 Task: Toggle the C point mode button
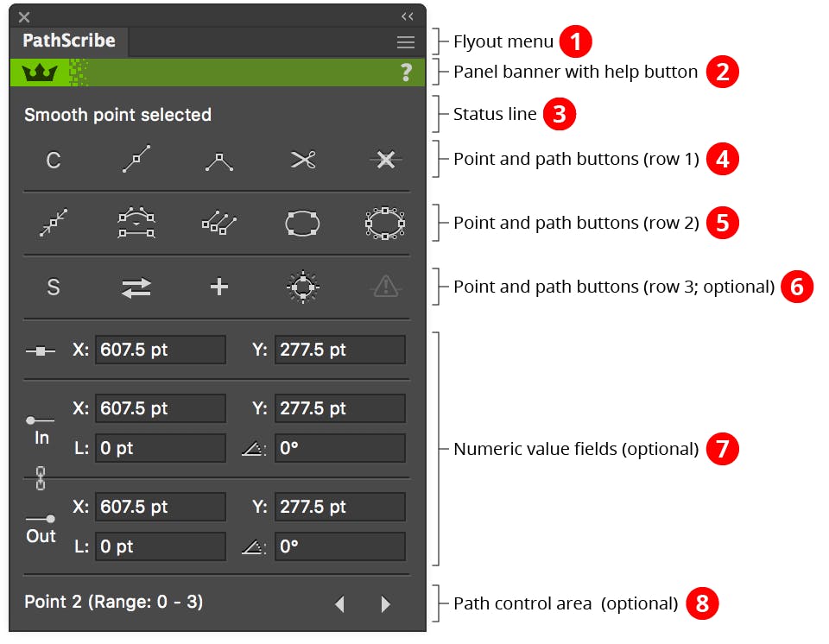click(x=53, y=160)
